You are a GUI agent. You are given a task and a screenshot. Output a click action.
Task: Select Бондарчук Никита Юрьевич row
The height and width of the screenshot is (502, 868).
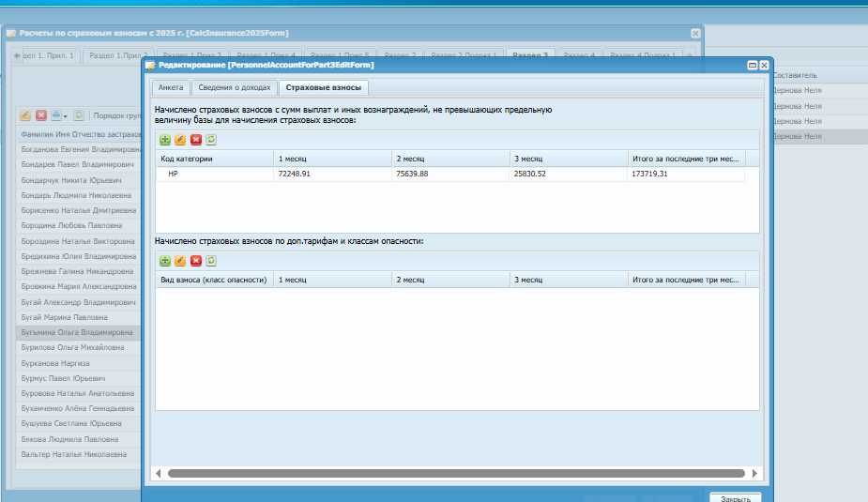point(79,180)
